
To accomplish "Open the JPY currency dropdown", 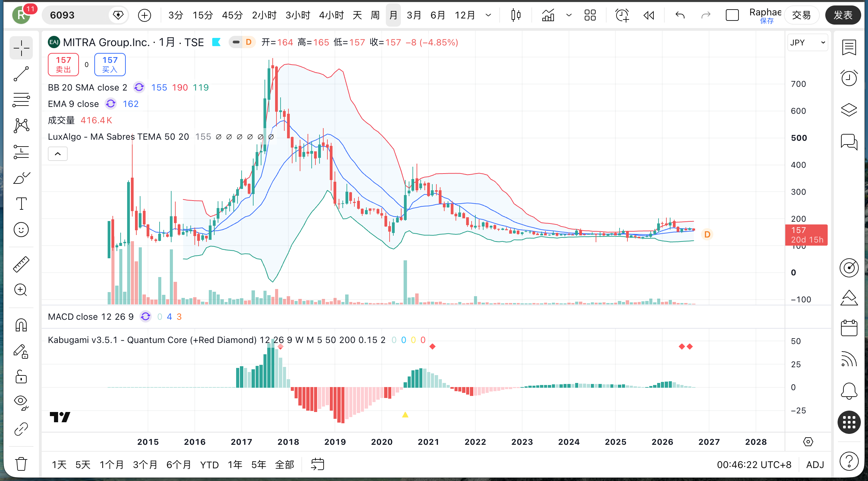I will point(808,43).
